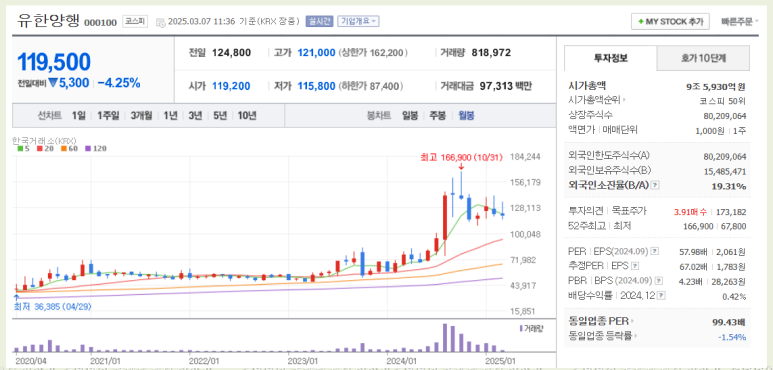Switch to the 호가10단계 tab
773x370 pixels.
pos(703,58)
